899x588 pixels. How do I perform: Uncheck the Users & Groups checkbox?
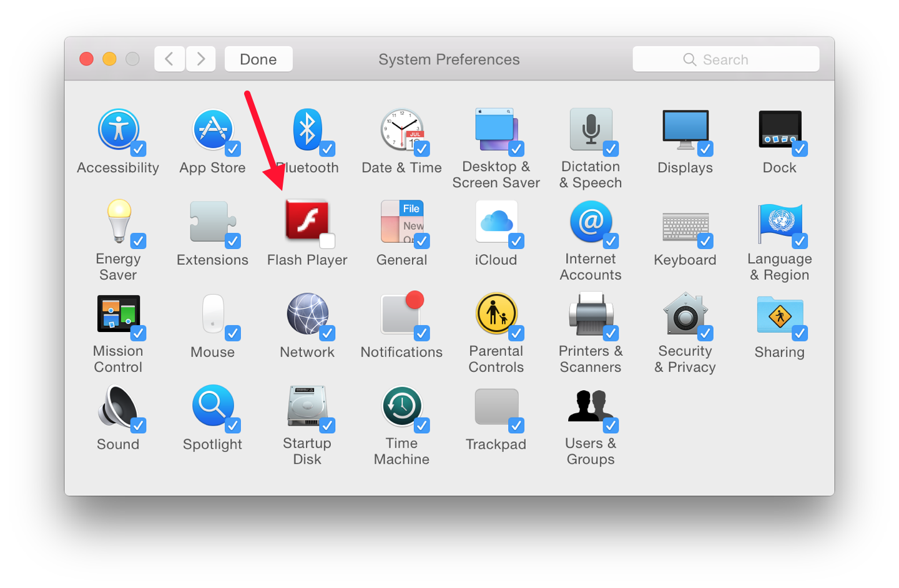[x=611, y=425]
